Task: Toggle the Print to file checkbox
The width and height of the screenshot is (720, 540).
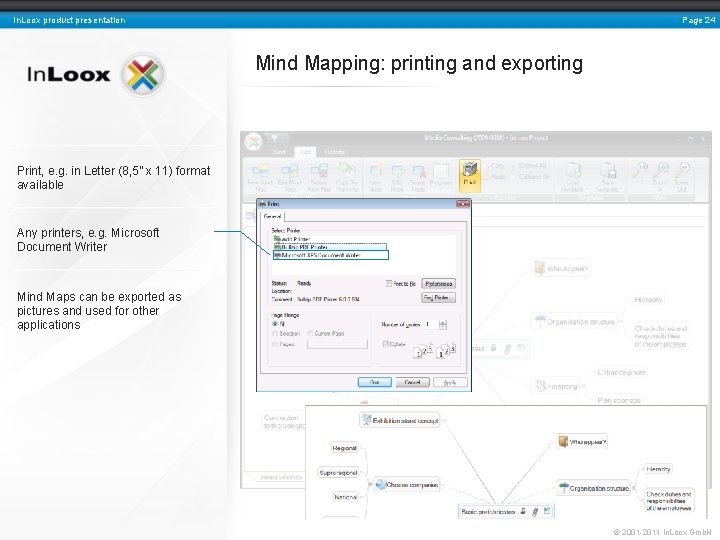Action: [389, 284]
